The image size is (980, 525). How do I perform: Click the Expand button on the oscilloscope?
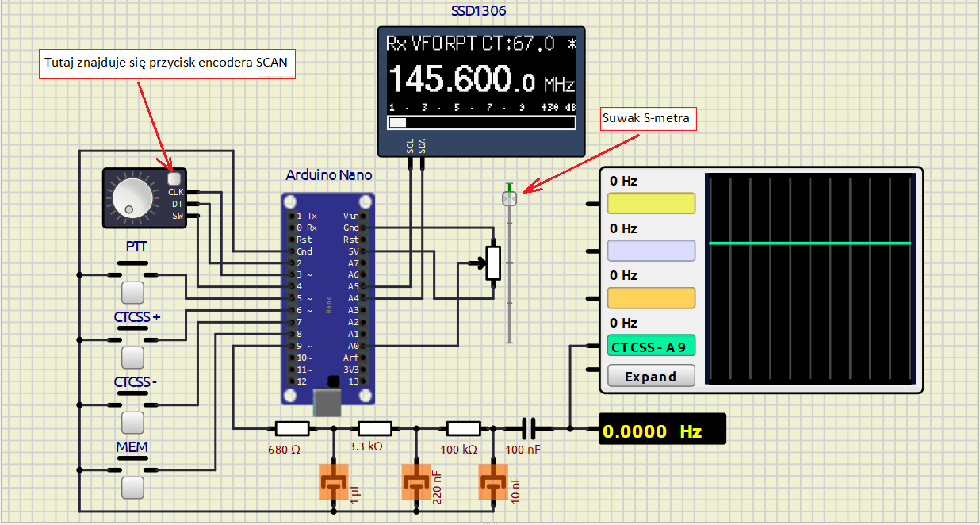pos(651,376)
